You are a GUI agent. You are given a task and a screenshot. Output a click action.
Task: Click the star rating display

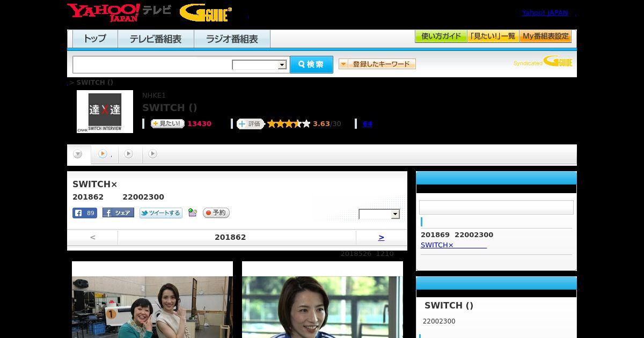tap(289, 124)
